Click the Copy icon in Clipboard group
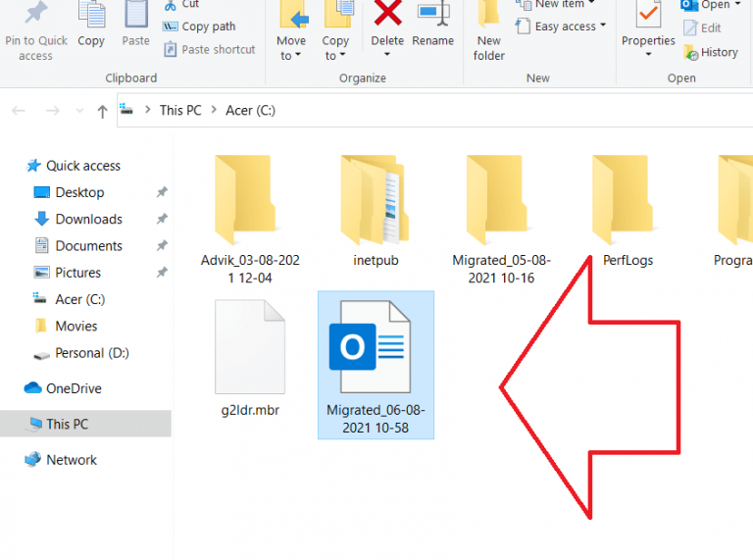Viewport: 753px width, 560px height. pos(91,15)
